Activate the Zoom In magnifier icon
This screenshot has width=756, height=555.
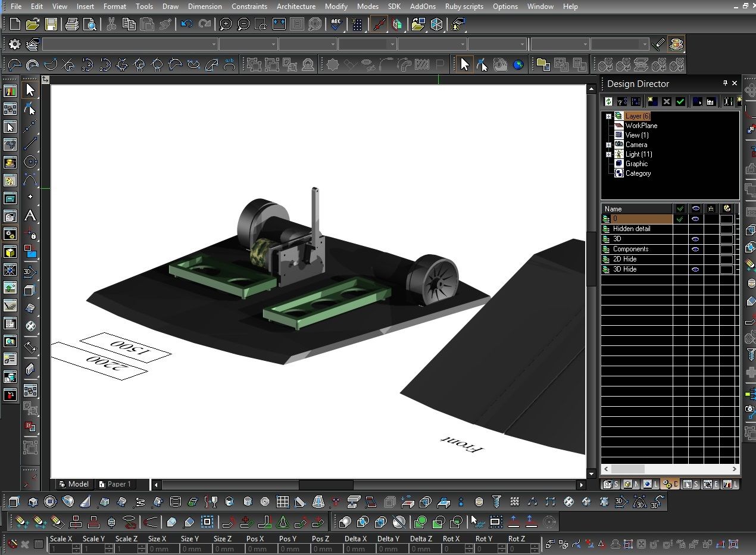click(225, 24)
